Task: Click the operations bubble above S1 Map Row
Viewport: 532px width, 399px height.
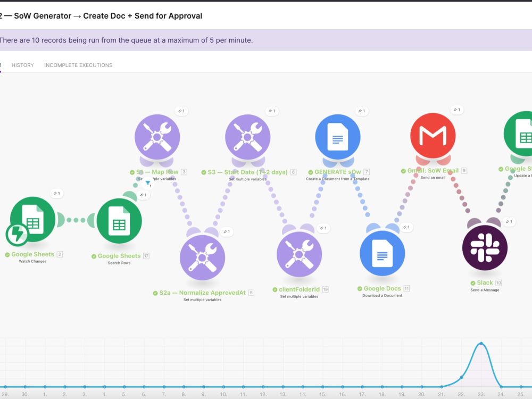Action: [x=181, y=111]
